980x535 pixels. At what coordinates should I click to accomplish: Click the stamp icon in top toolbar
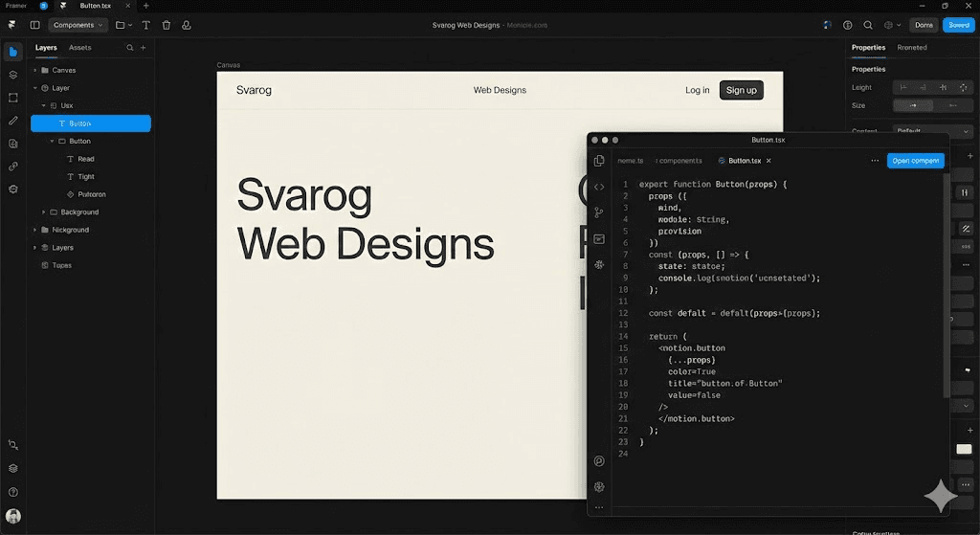tap(187, 25)
